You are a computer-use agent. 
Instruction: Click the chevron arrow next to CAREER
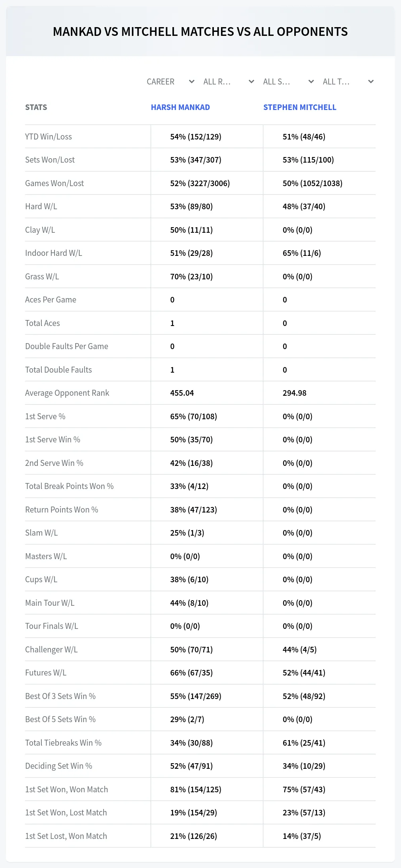(192, 82)
